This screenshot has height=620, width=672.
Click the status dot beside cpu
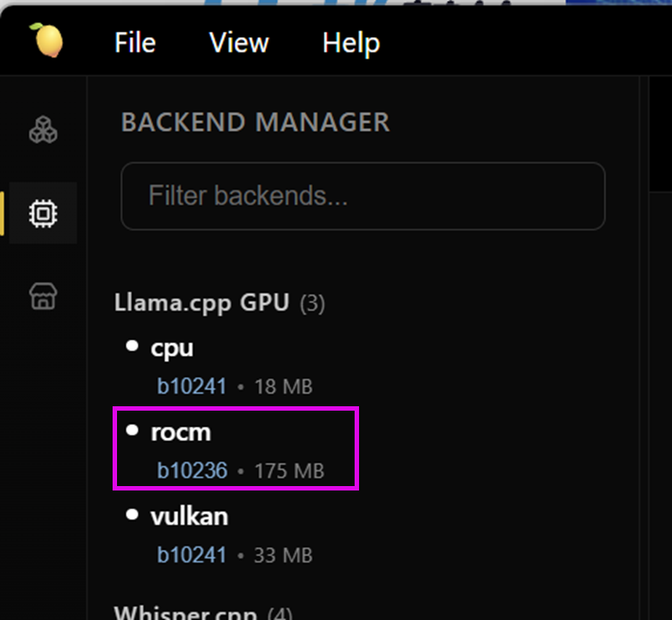pos(132,346)
